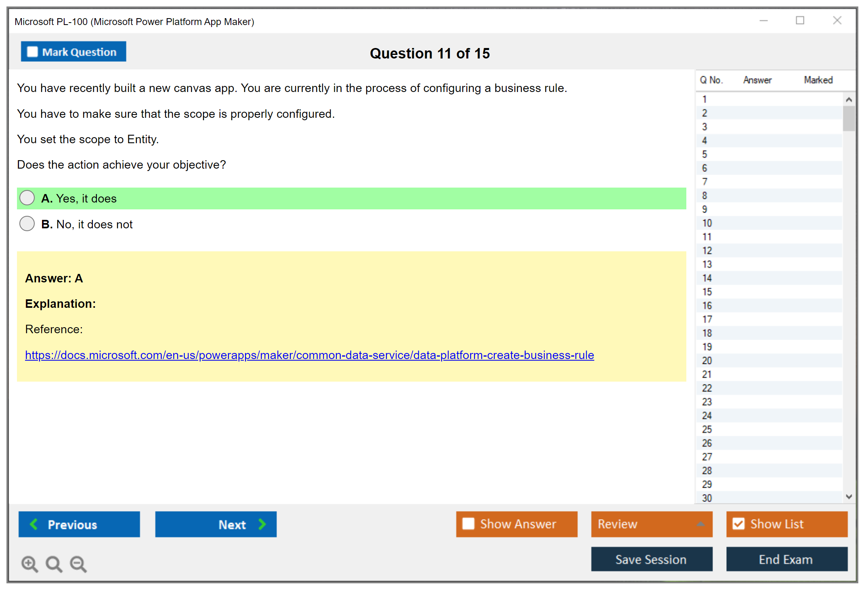Toggle the Mark Question checkbox
868x593 pixels.
point(32,52)
